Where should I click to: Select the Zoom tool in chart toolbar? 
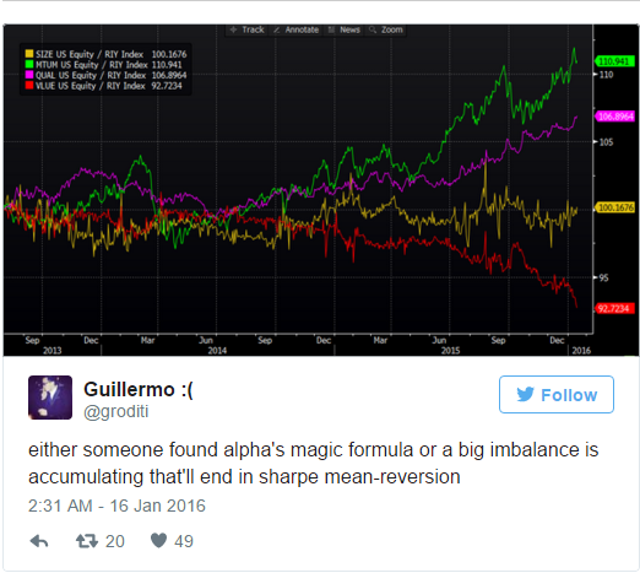pyautogui.click(x=386, y=30)
